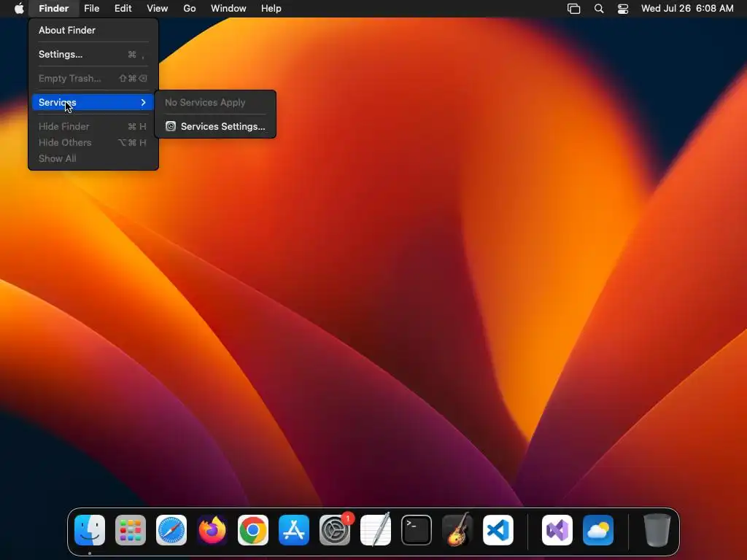Open the Window menu
The height and width of the screenshot is (560, 747).
point(228,9)
